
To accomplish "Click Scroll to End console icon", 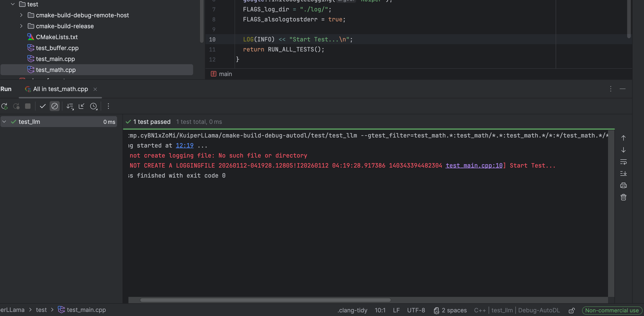I will pyautogui.click(x=623, y=173).
